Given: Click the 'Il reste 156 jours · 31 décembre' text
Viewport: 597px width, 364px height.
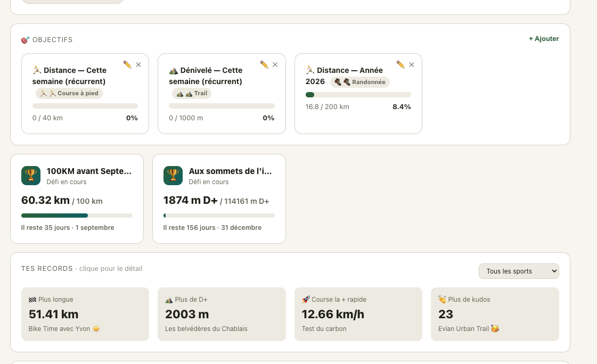Looking at the screenshot, I should pos(212,227).
